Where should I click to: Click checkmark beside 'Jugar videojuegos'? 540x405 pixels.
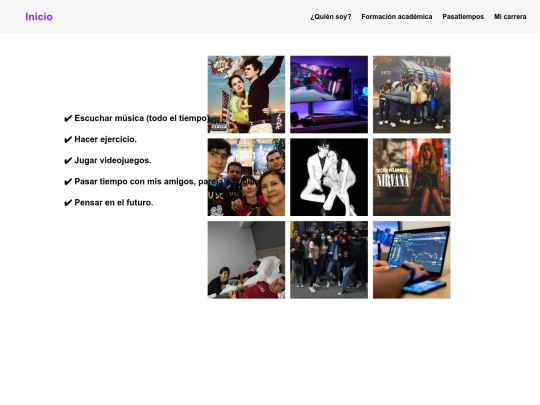68,161
